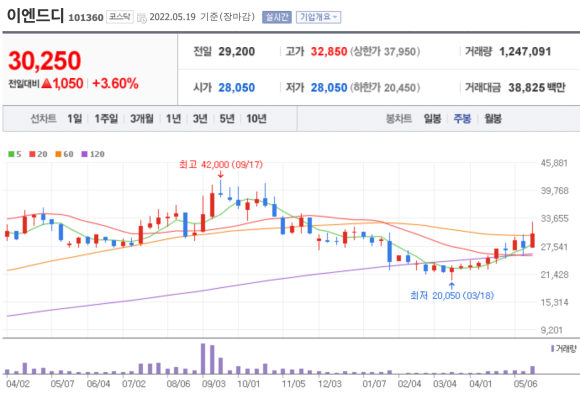Click the current price 30,250
Image resolution: width=580 pixels, height=393 pixels.
tap(44, 61)
